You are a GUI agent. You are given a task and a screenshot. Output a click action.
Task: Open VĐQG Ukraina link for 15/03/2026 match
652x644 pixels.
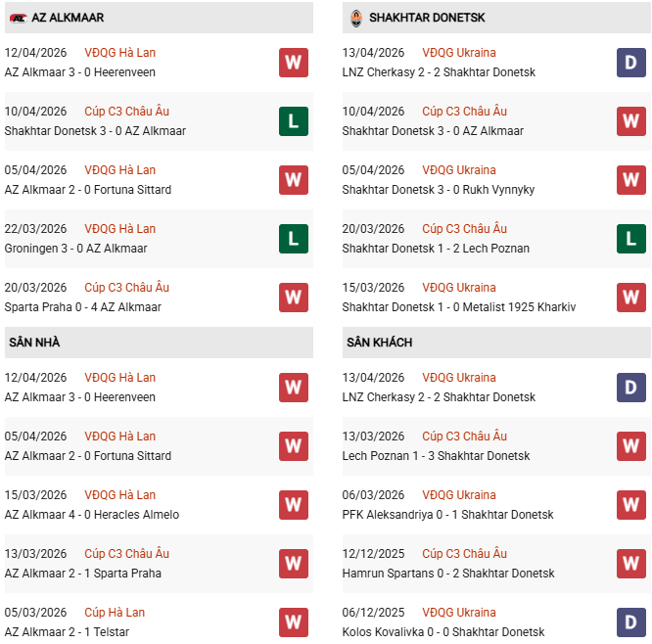point(459,288)
